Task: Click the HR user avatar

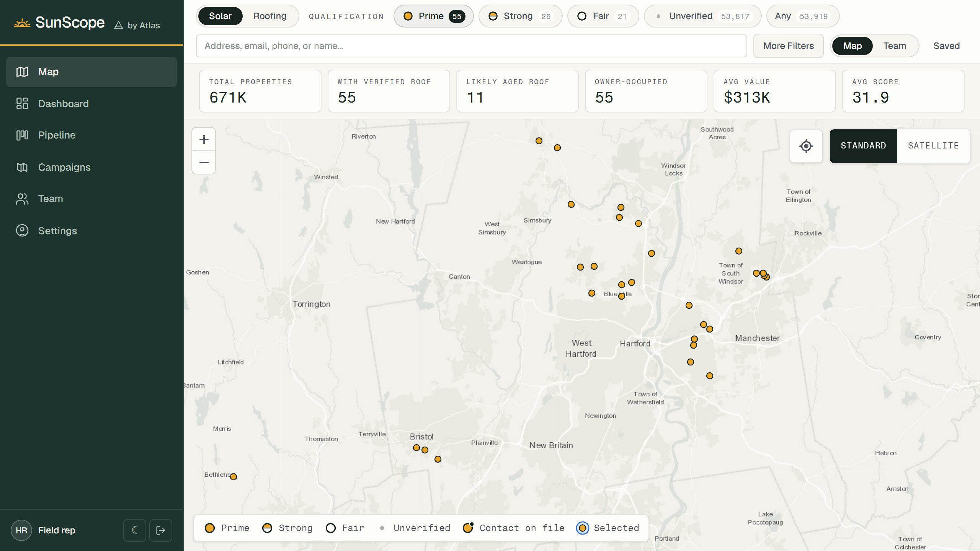Action: 21,530
